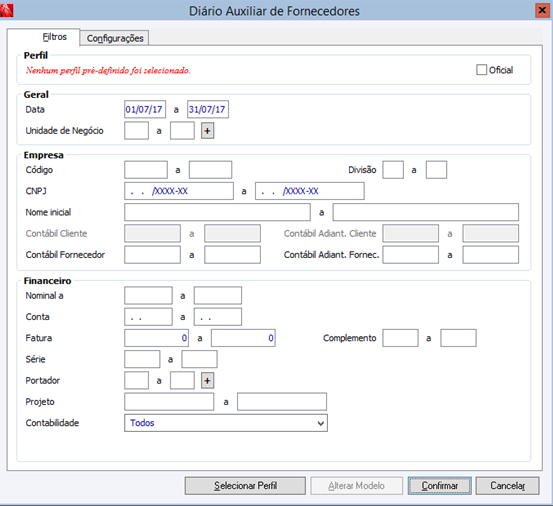The width and height of the screenshot is (553, 506).
Task: Switch to the Configurações tab
Action: point(115,38)
